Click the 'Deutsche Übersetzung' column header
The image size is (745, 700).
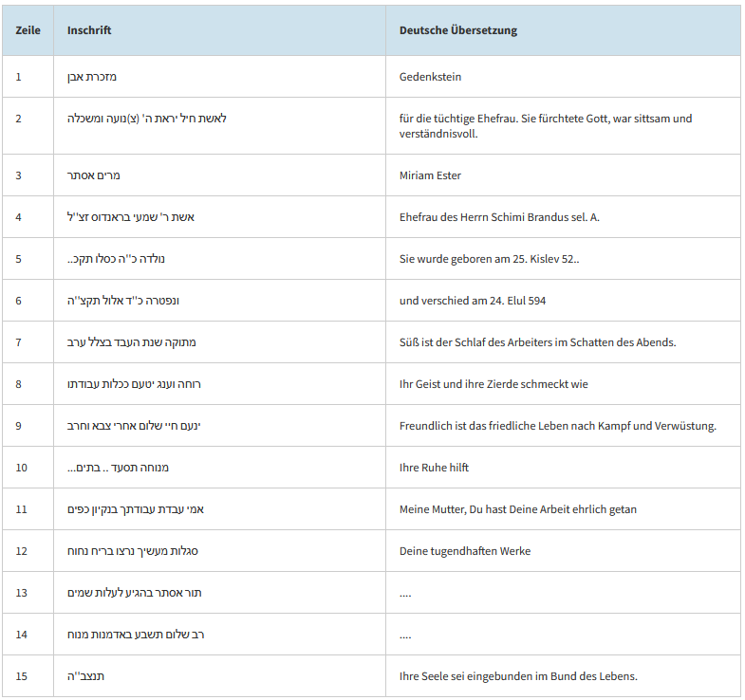coord(457,30)
